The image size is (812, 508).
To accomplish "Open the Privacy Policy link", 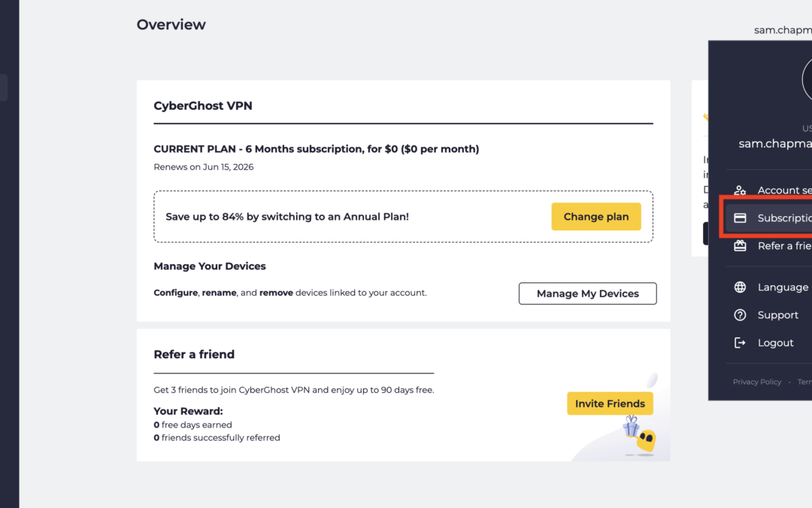I will (757, 382).
